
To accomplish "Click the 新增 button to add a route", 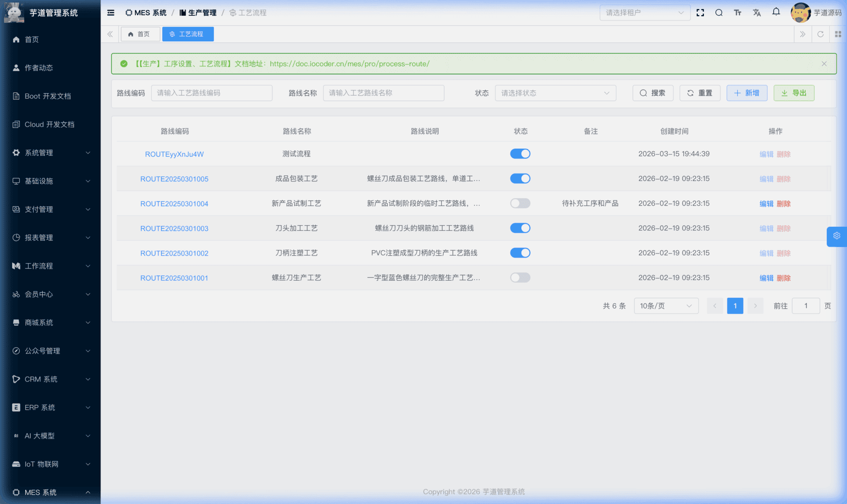I will tap(747, 93).
